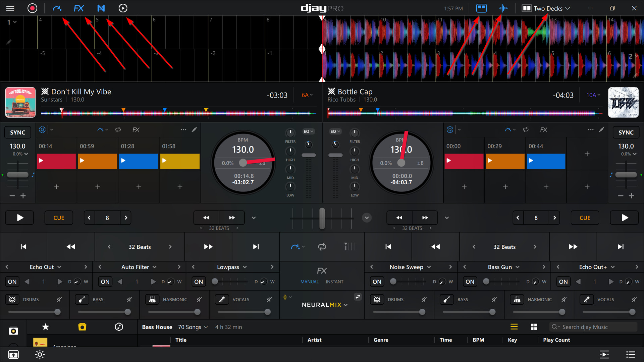
Task: Click the Neural Mix N icon
Action: (101, 8)
